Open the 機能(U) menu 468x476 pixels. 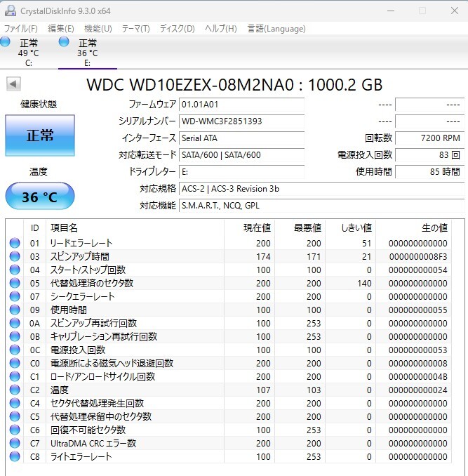point(98,29)
